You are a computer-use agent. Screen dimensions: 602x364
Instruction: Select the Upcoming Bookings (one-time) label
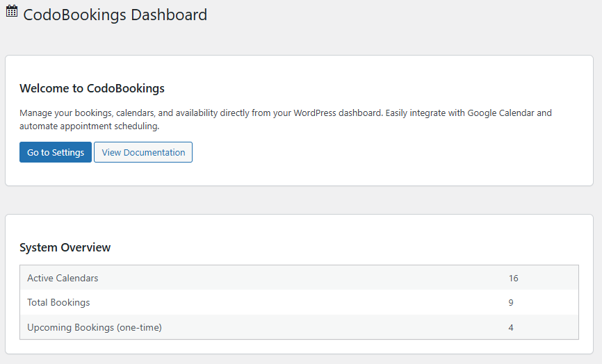pos(95,328)
